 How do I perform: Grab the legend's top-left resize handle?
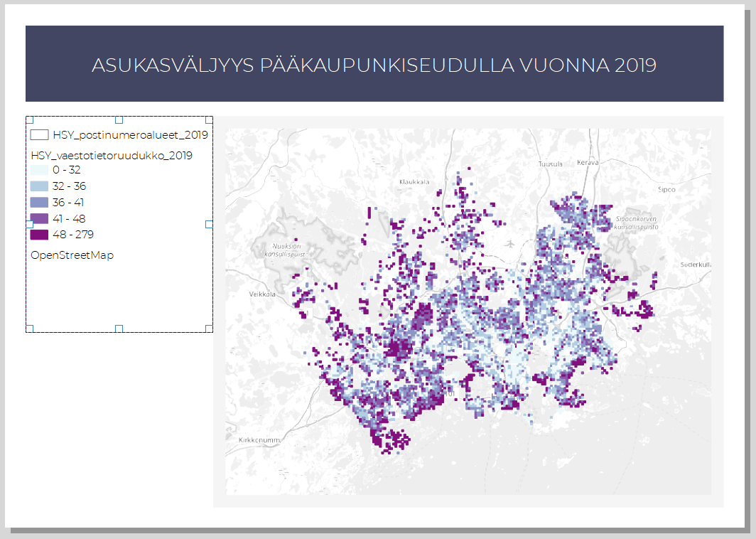click(x=29, y=120)
